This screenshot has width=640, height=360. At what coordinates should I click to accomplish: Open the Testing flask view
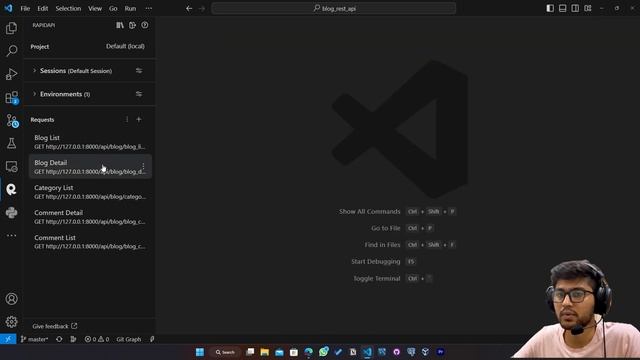pyautogui.click(x=11, y=143)
